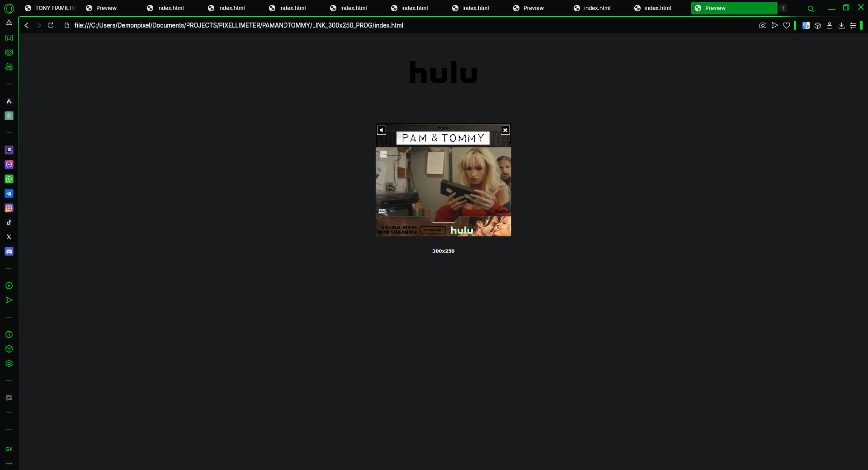Open WhatsApp in the sidebar
The width and height of the screenshot is (868, 470).
(x=9, y=179)
